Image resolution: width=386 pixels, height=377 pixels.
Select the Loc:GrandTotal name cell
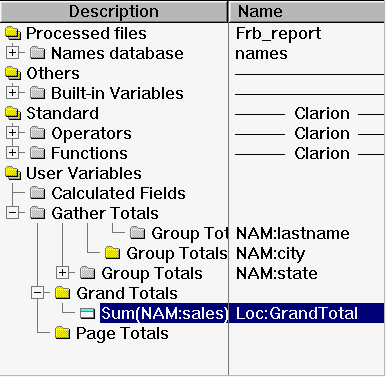point(307,313)
